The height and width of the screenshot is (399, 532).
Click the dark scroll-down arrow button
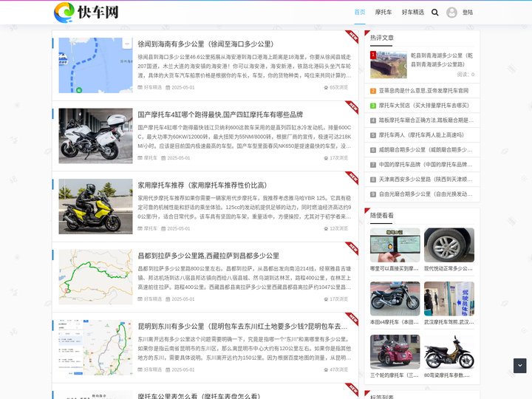[x=519, y=366]
